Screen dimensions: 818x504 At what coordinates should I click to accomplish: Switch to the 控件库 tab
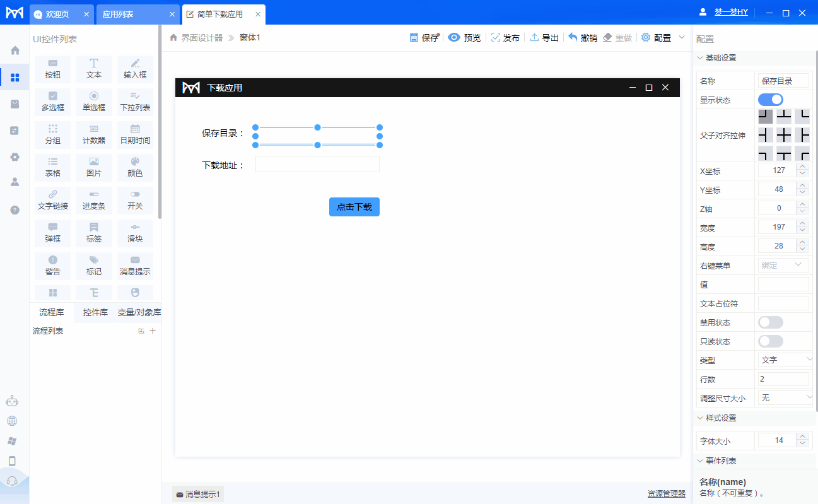coord(95,312)
